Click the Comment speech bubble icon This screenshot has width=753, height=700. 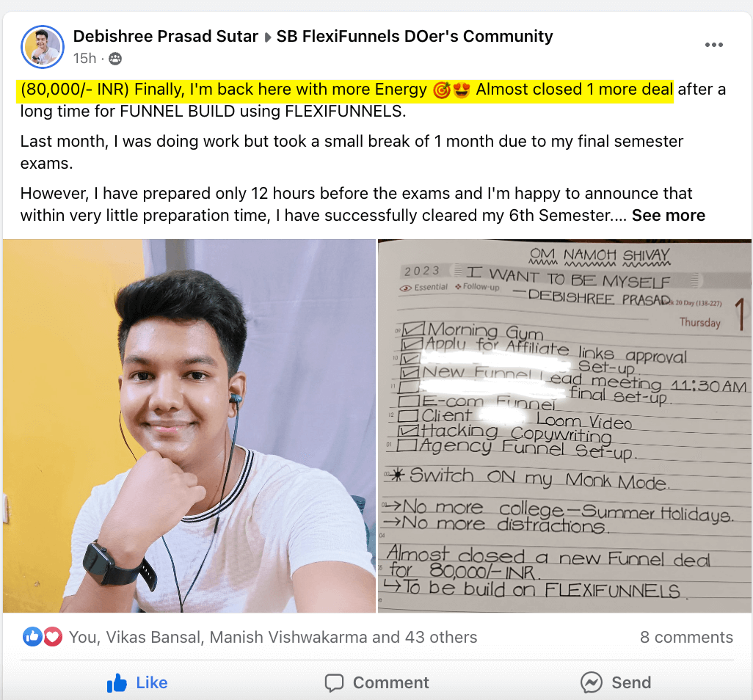coord(334,682)
